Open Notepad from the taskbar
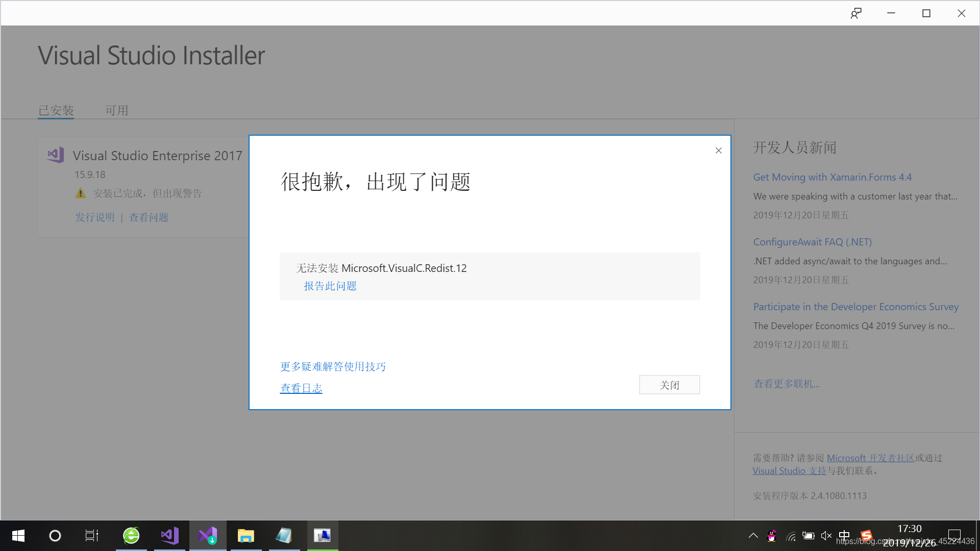 [284, 536]
